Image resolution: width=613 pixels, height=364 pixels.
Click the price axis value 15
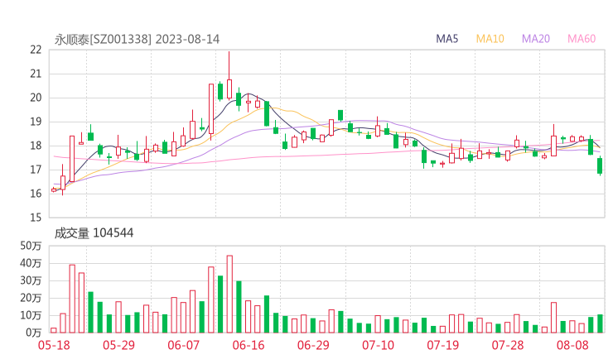click(36, 218)
